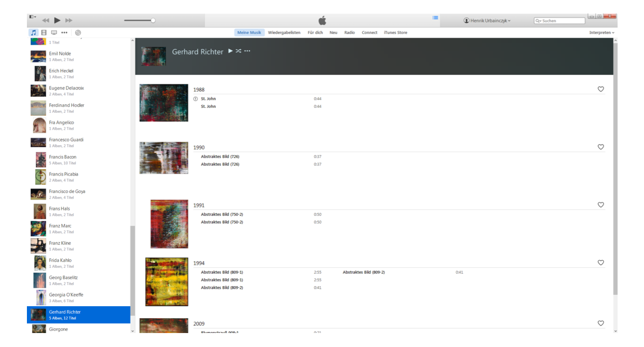Choose Georg Baselitz from the artist list

[79, 280]
